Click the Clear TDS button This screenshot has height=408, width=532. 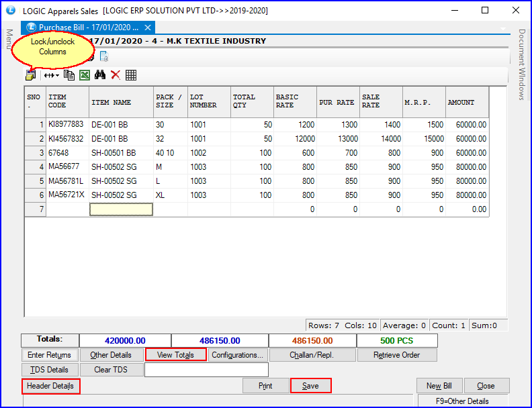pyautogui.click(x=111, y=369)
